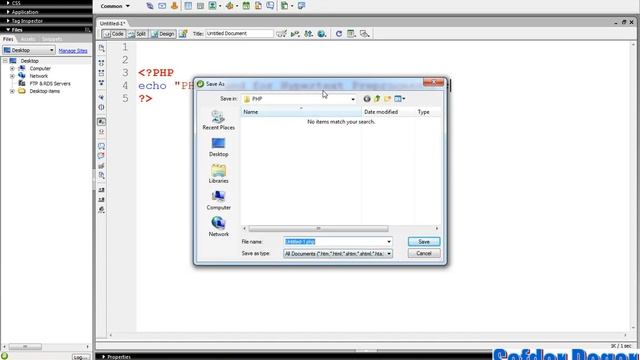Select the Untitled-1 document tab

click(112, 23)
